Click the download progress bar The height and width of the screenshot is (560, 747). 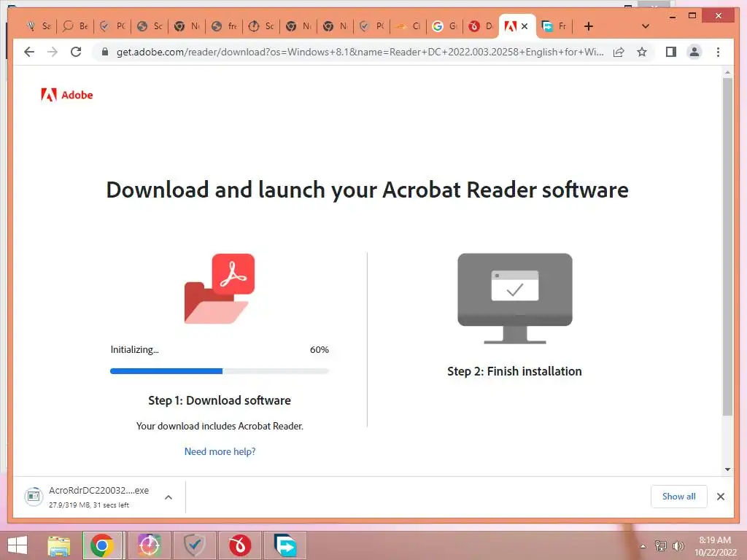click(x=219, y=371)
